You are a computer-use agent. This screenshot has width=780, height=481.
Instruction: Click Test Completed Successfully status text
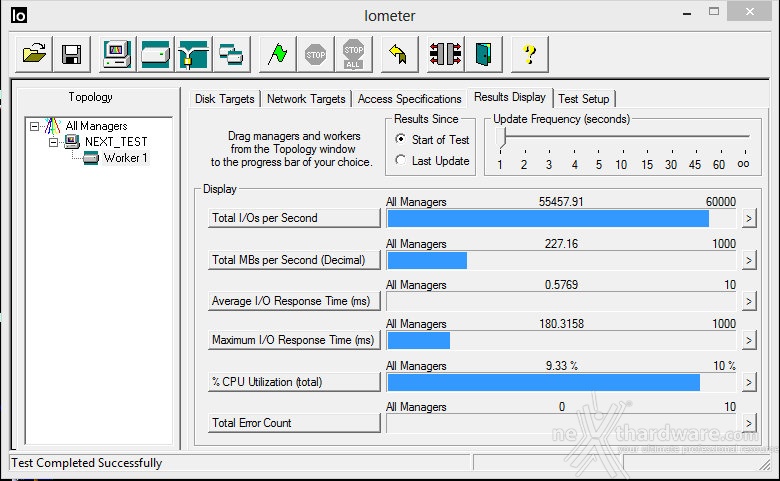point(87,463)
